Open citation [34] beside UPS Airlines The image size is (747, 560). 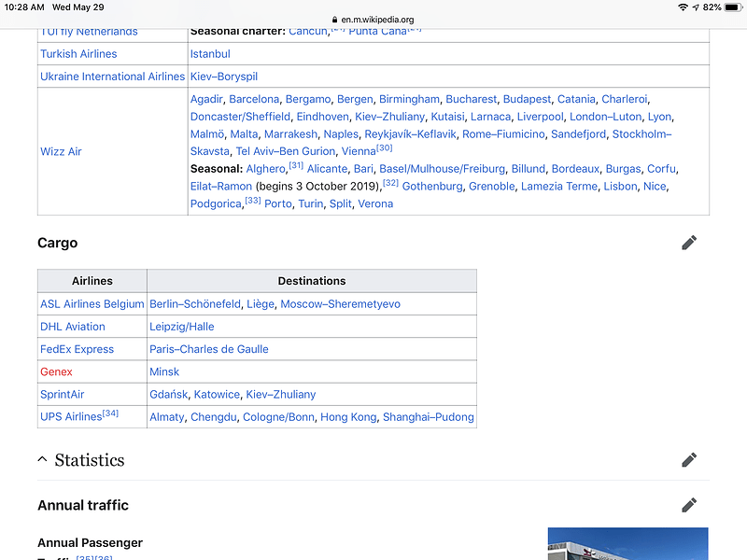coord(110,413)
